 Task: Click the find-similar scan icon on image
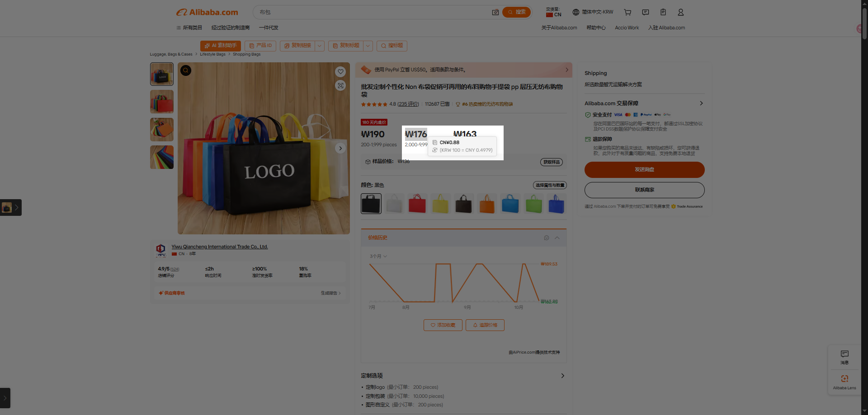pos(340,85)
